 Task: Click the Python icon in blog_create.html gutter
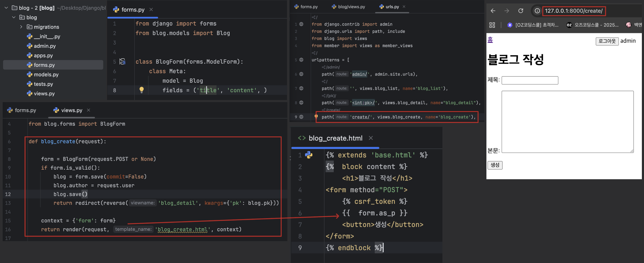pyautogui.click(x=309, y=155)
